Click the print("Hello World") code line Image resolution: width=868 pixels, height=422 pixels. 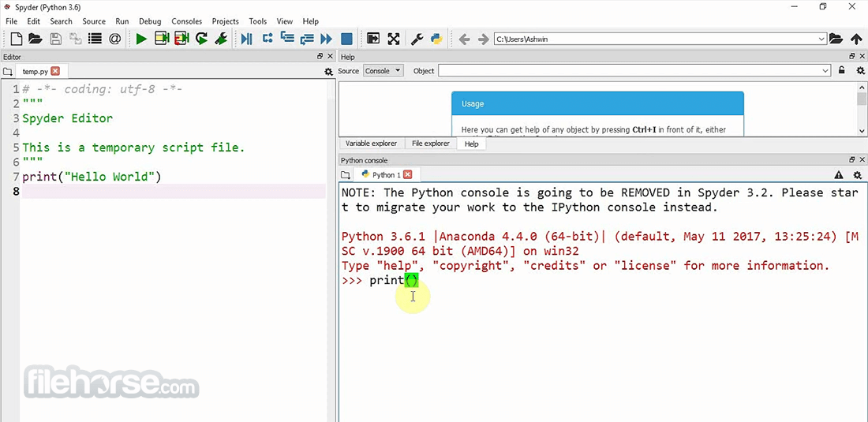(x=92, y=177)
